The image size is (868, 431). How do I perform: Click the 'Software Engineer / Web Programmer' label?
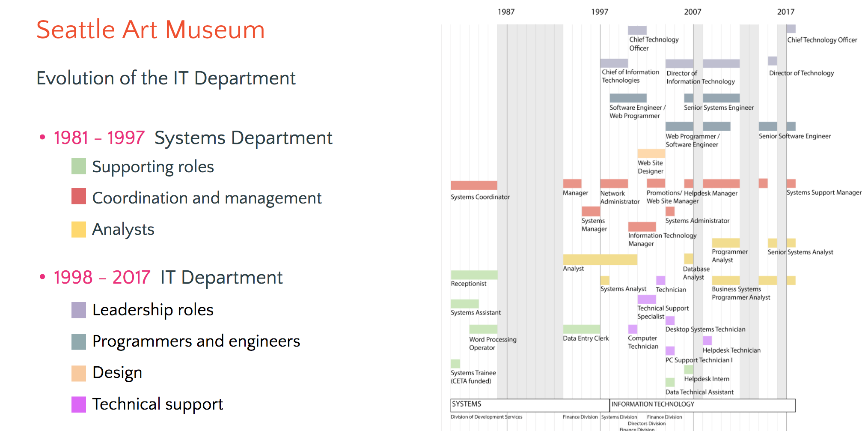point(638,112)
